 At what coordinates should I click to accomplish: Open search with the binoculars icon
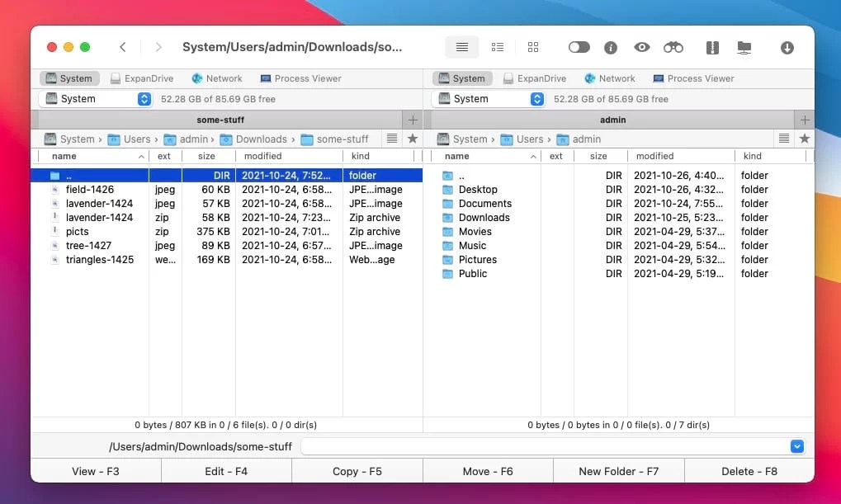pos(673,47)
